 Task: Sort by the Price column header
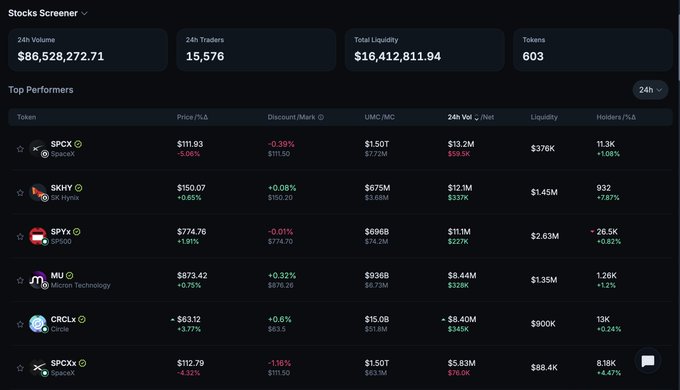click(x=192, y=117)
